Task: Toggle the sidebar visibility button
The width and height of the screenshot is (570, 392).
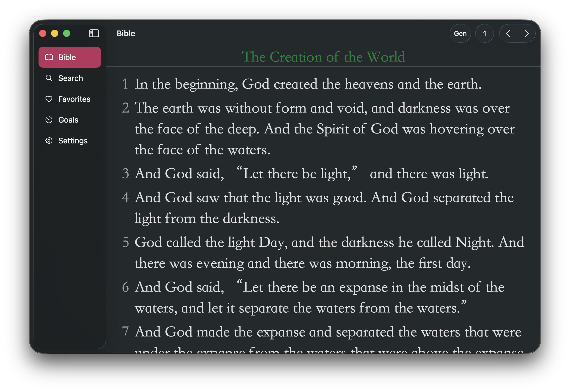Action: (94, 33)
